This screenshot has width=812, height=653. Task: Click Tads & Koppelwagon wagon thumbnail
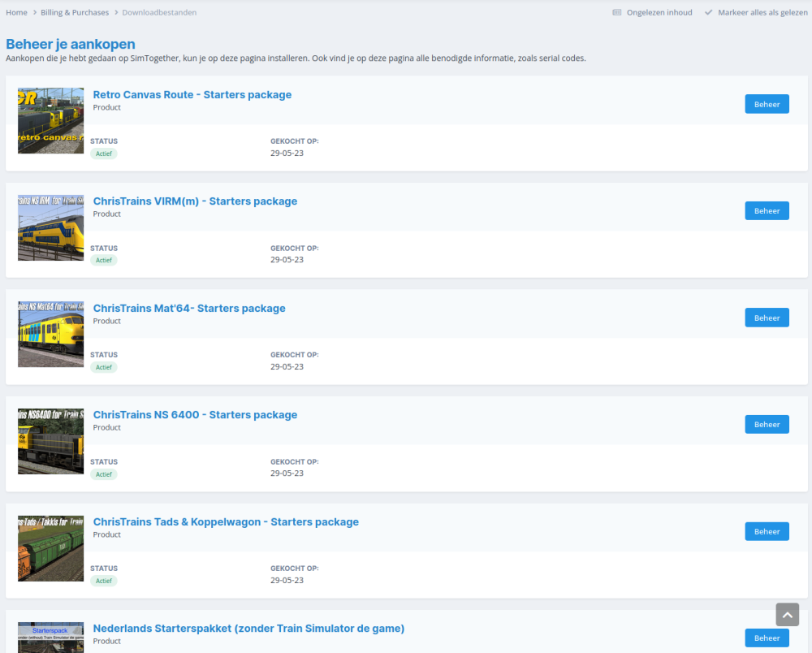tap(50, 547)
